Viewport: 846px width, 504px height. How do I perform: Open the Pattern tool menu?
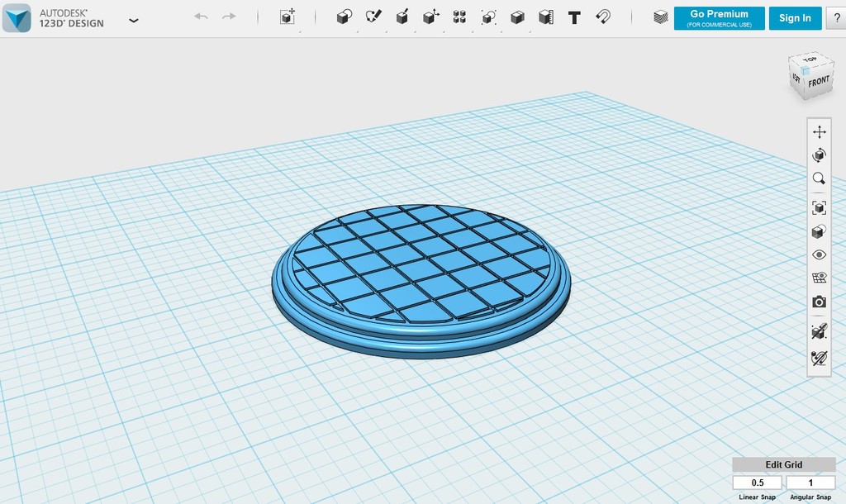459,17
